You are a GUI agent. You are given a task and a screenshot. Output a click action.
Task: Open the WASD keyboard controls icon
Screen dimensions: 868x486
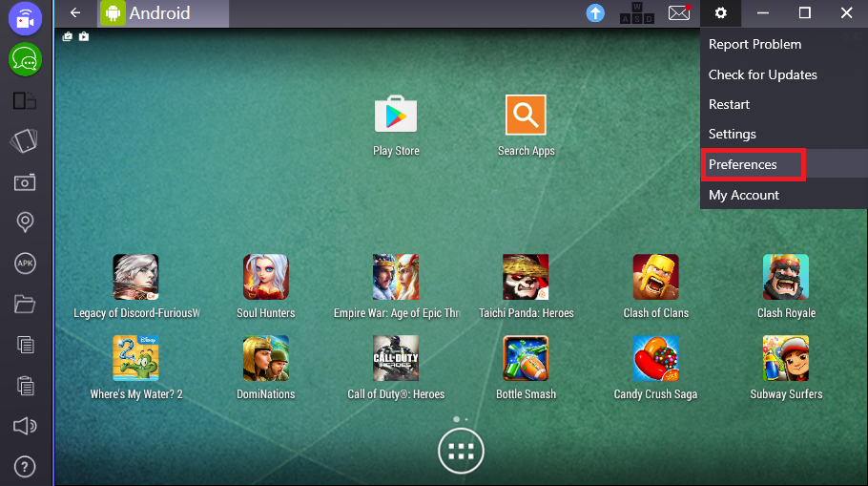point(636,12)
